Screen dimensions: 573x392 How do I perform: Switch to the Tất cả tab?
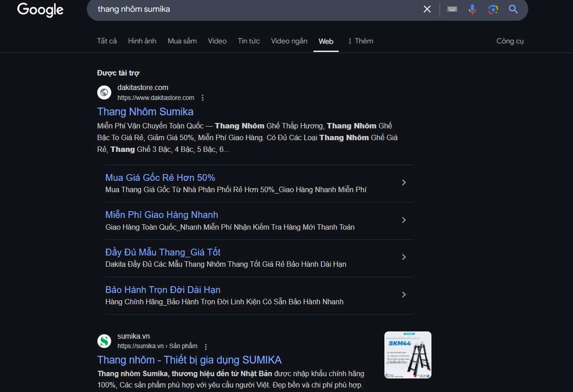coord(107,41)
